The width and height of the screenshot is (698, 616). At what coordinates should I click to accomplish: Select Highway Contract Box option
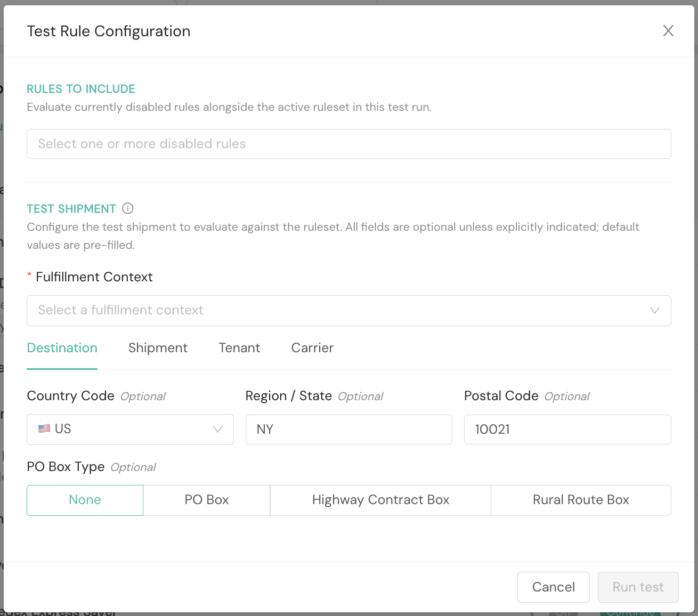coord(381,500)
